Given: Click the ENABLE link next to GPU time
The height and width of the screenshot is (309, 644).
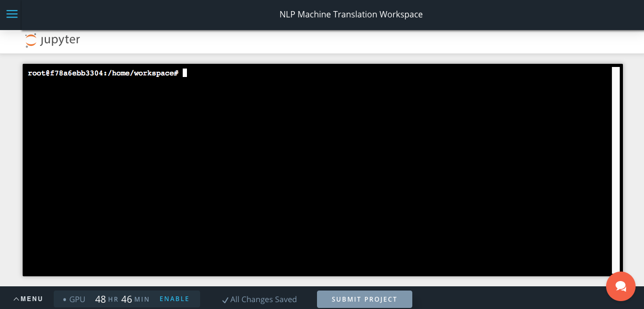Looking at the screenshot, I should 174,298.
